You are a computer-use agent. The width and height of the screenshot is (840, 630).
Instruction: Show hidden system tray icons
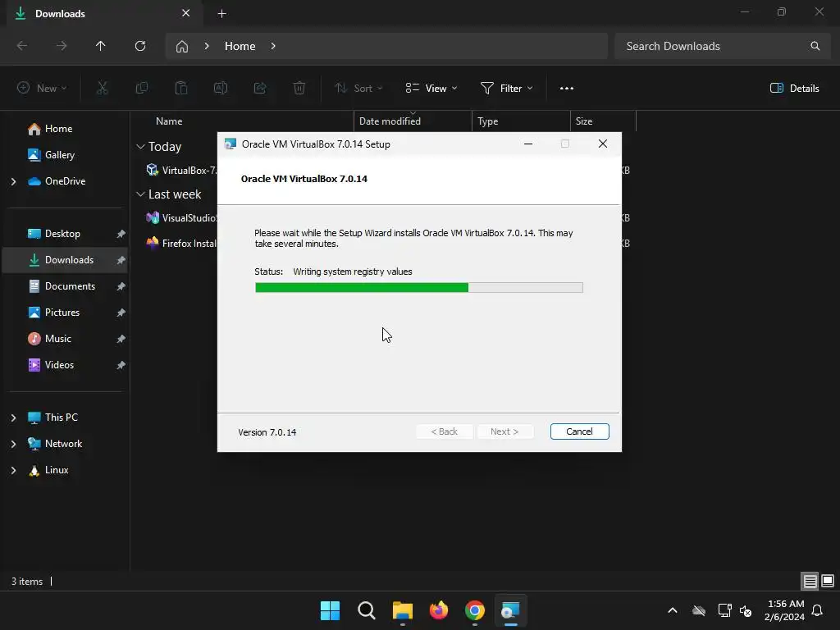[x=673, y=610]
